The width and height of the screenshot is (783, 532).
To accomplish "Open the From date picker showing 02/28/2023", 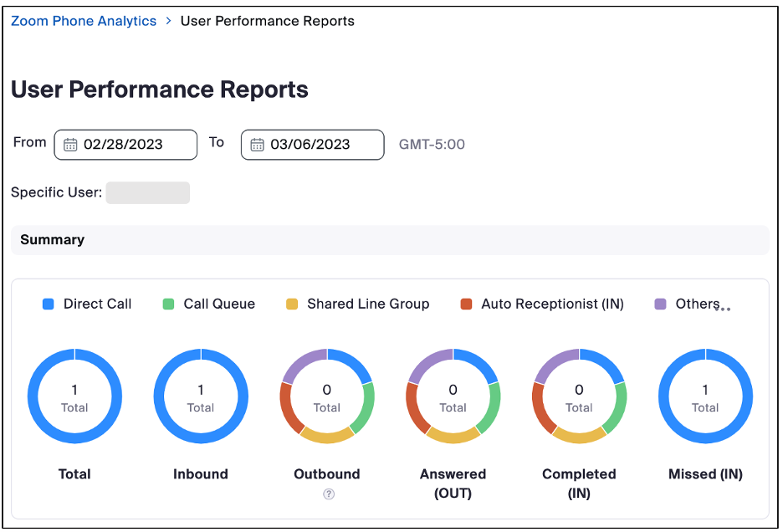I will [125, 145].
